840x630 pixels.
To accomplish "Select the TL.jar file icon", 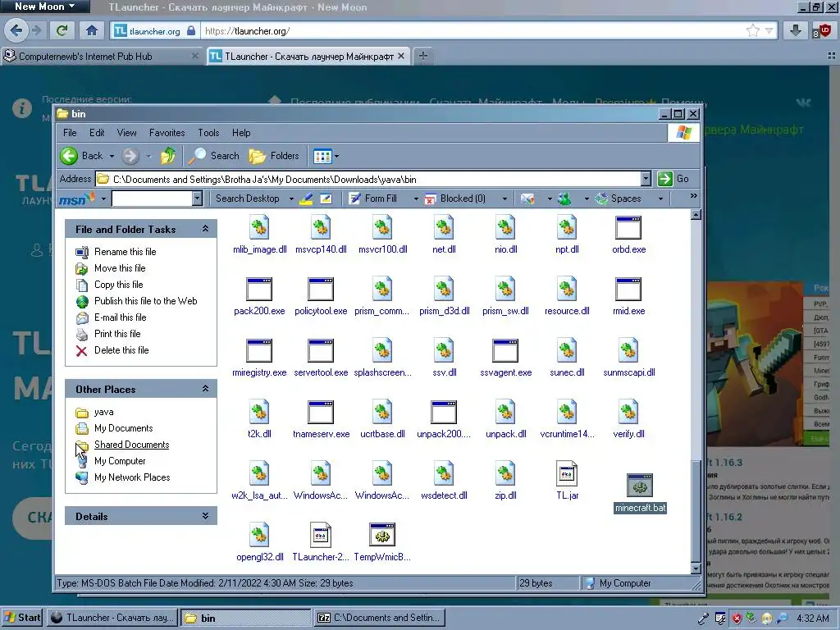I will pyautogui.click(x=567, y=473).
